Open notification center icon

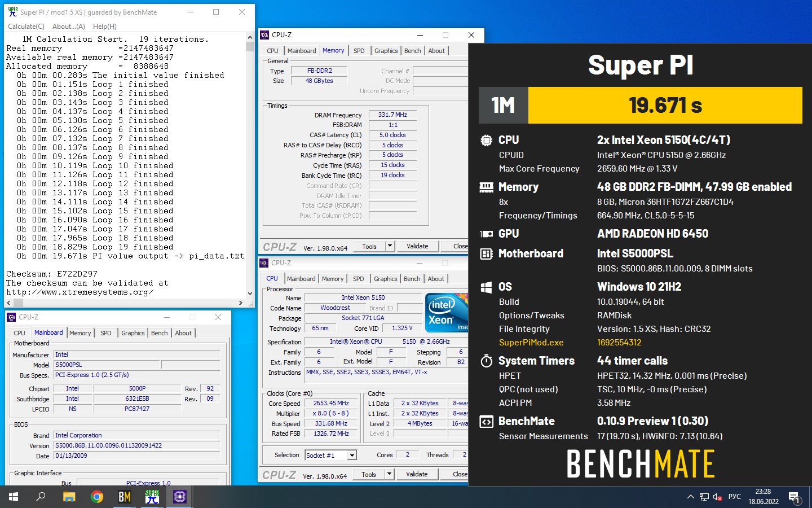click(795, 497)
